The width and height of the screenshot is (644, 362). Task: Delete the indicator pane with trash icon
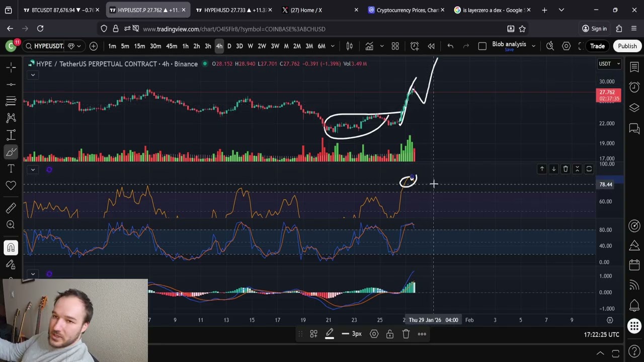click(x=566, y=169)
